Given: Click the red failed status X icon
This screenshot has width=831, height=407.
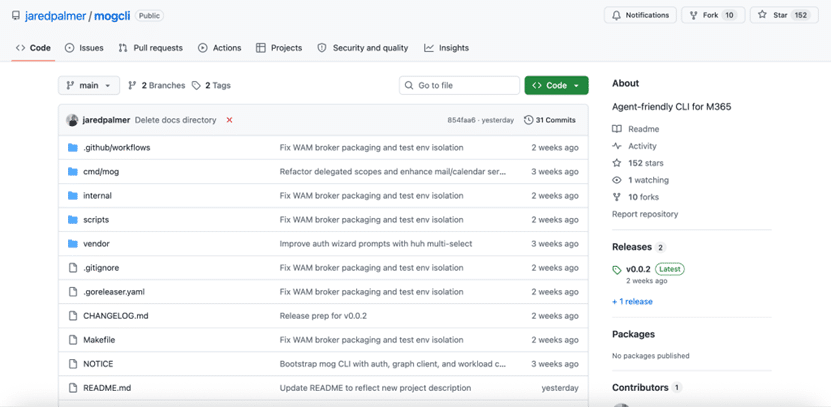Looking at the screenshot, I should (229, 120).
